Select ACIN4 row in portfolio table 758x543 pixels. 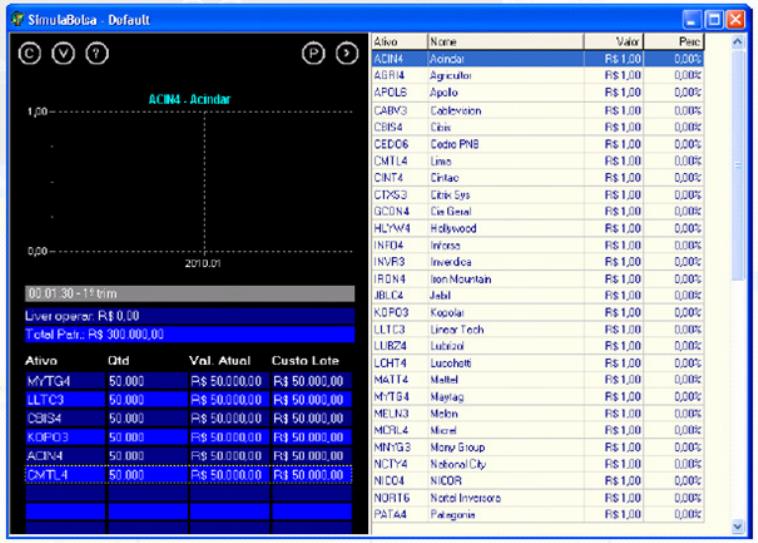pos(189,456)
